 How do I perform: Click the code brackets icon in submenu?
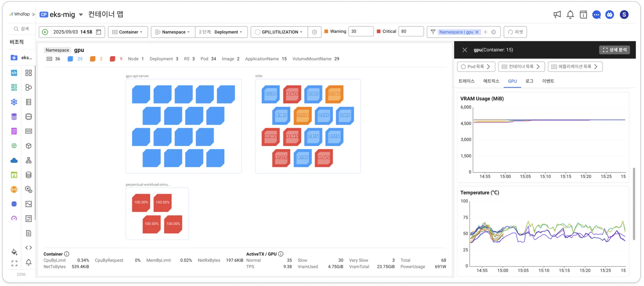coord(28,248)
